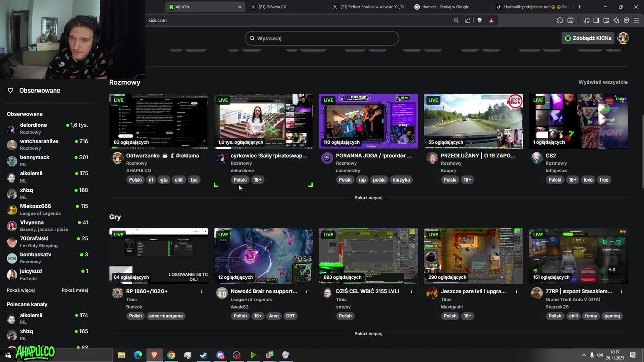Screen dimensions: 644x362
Task: Click the Kaopej channel avatar icon
Action: pyautogui.click(x=432, y=158)
